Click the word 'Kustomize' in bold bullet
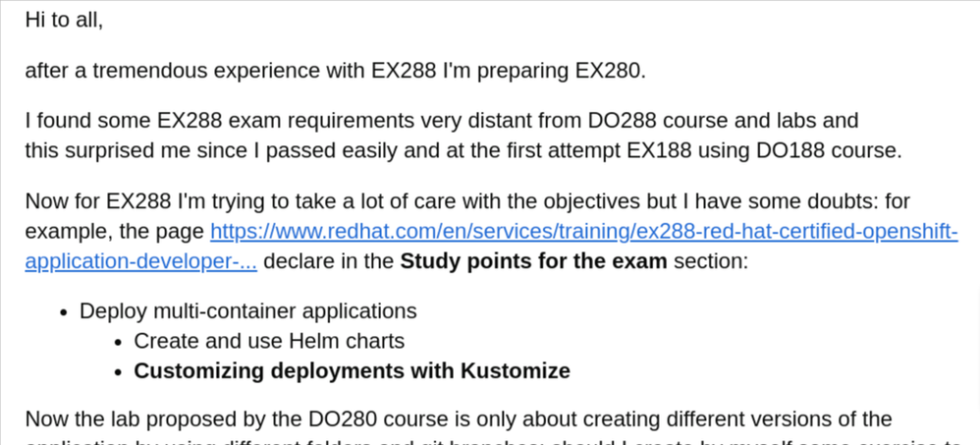The width and height of the screenshot is (980, 445). (x=515, y=371)
